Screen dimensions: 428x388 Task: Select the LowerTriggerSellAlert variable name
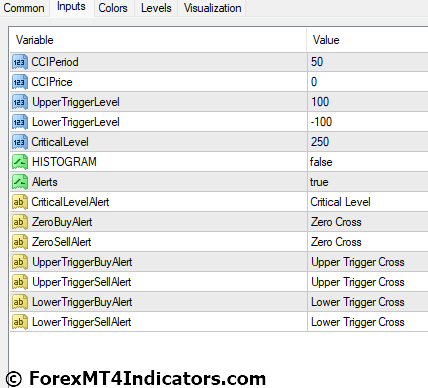coord(82,322)
